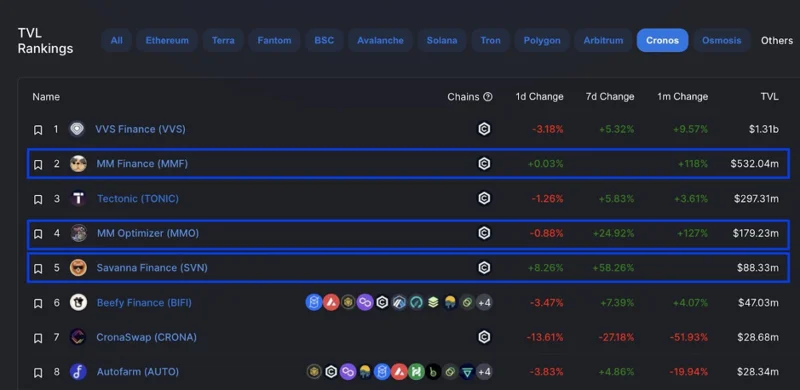The height and width of the screenshot is (390, 800).
Task: Click the VVS Finance logo icon
Action: coord(77,129)
